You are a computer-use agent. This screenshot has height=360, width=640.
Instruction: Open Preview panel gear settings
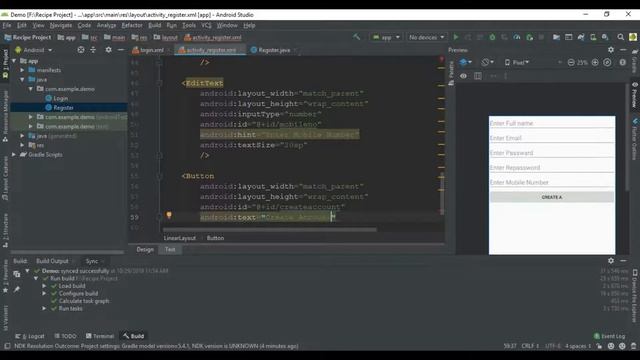[611, 50]
